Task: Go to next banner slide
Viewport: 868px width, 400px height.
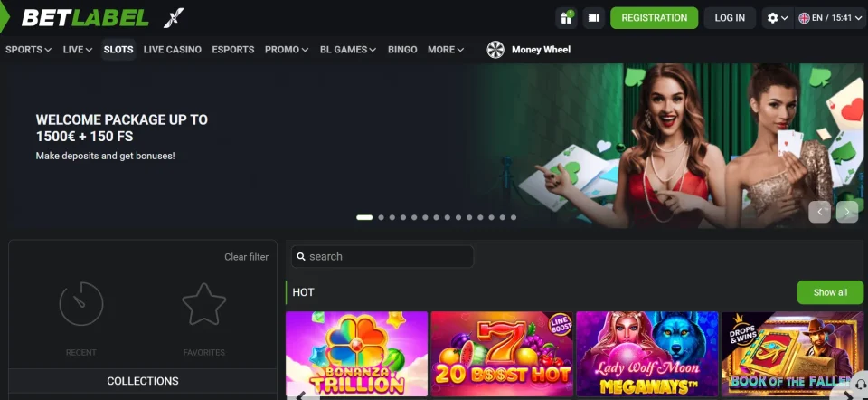Action: pyautogui.click(x=847, y=212)
